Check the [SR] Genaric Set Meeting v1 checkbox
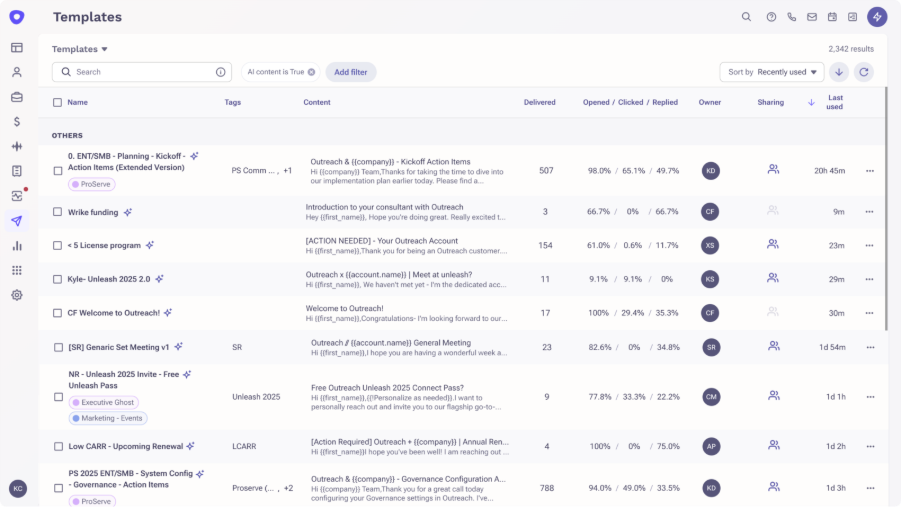The image size is (901, 507). (58, 347)
